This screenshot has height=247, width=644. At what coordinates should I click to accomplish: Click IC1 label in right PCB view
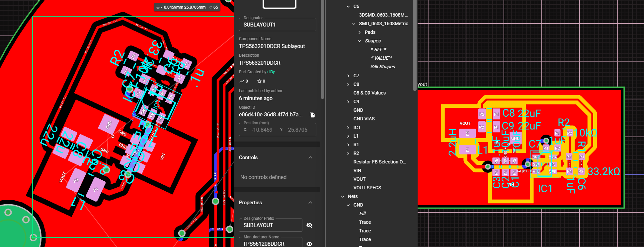coord(545,189)
